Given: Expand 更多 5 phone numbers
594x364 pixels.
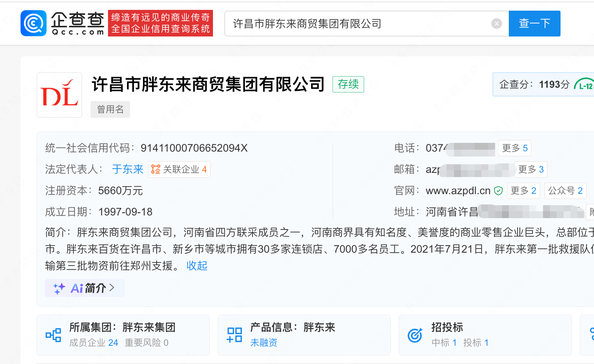Looking at the screenshot, I should [515, 148].
